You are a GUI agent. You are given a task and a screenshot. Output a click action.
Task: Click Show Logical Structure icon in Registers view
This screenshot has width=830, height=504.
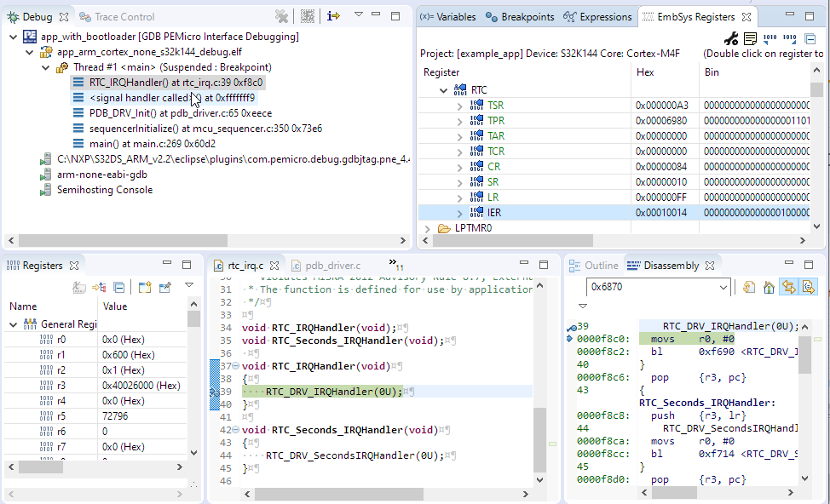[x=99, y=287]
